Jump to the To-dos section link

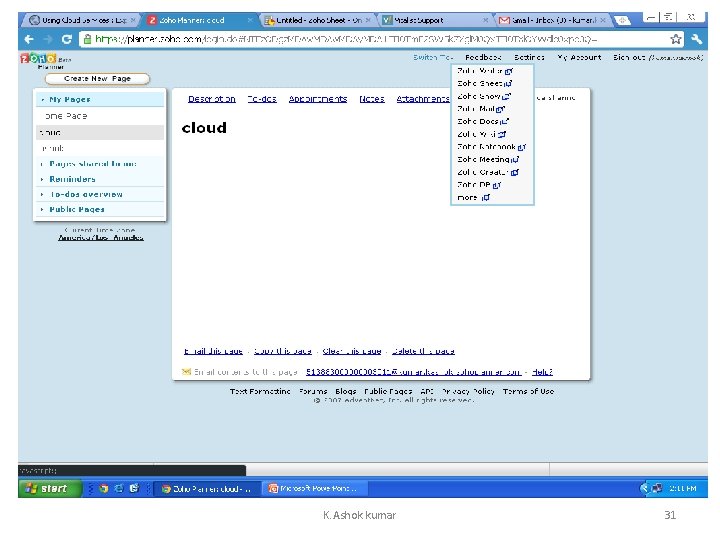point(262,99)
